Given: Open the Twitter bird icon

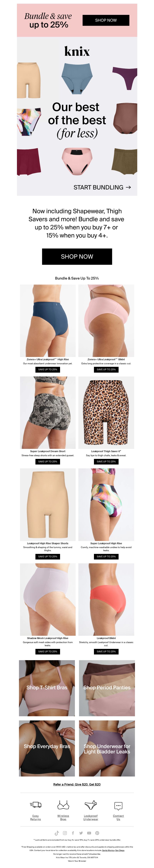Looking at the screenshot, I should (x=81, y=833).
